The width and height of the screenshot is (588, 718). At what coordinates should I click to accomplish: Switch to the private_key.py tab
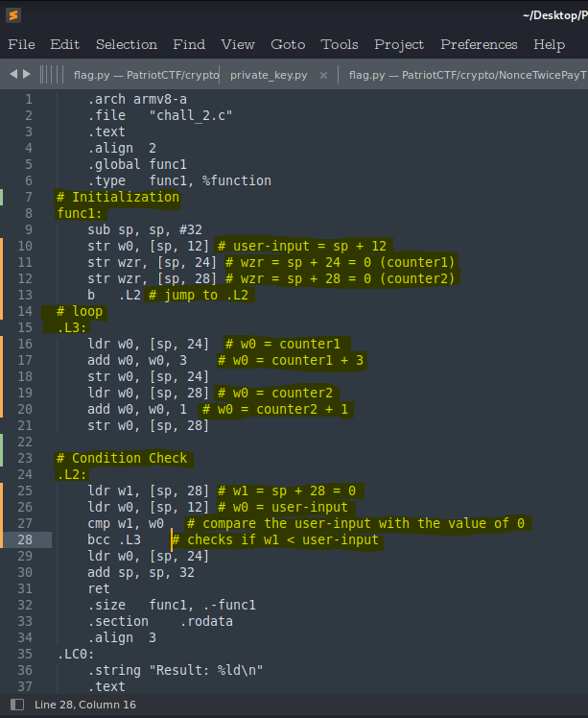point(269,75)
